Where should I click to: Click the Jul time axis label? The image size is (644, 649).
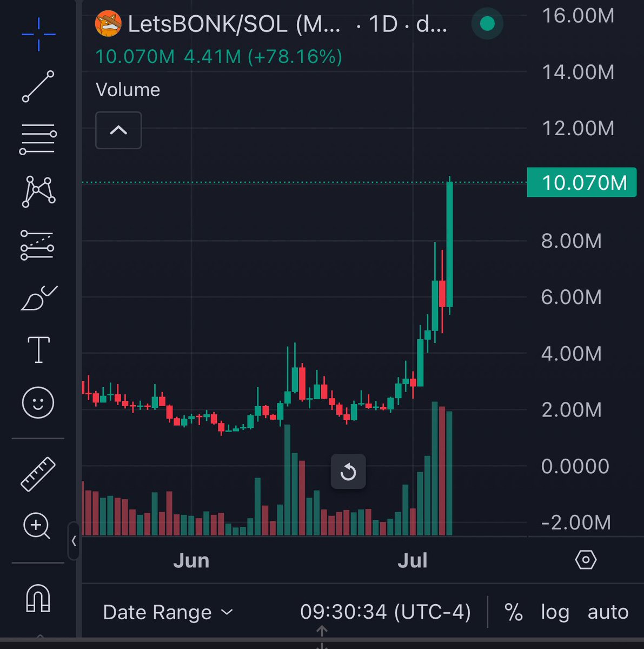(413, 561)
